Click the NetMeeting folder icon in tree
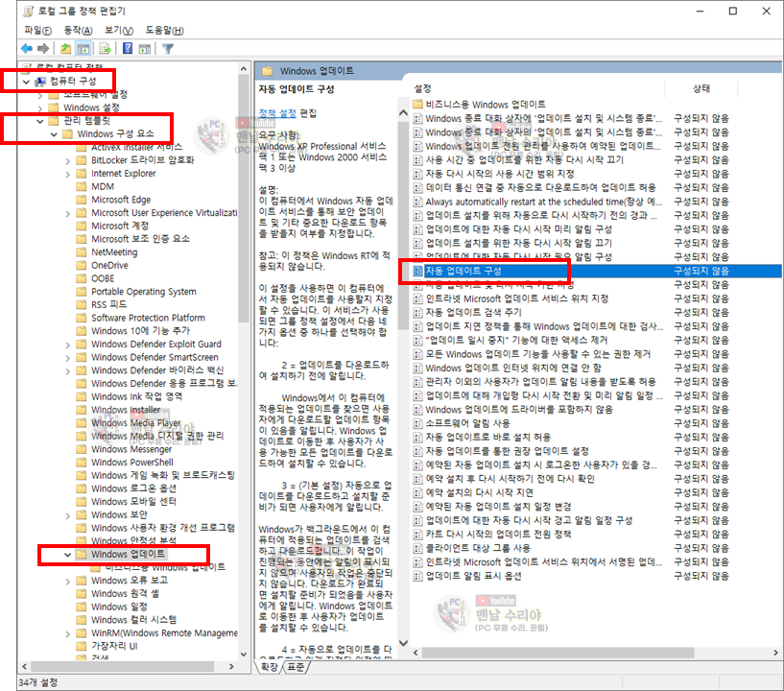 click(81, 252)
